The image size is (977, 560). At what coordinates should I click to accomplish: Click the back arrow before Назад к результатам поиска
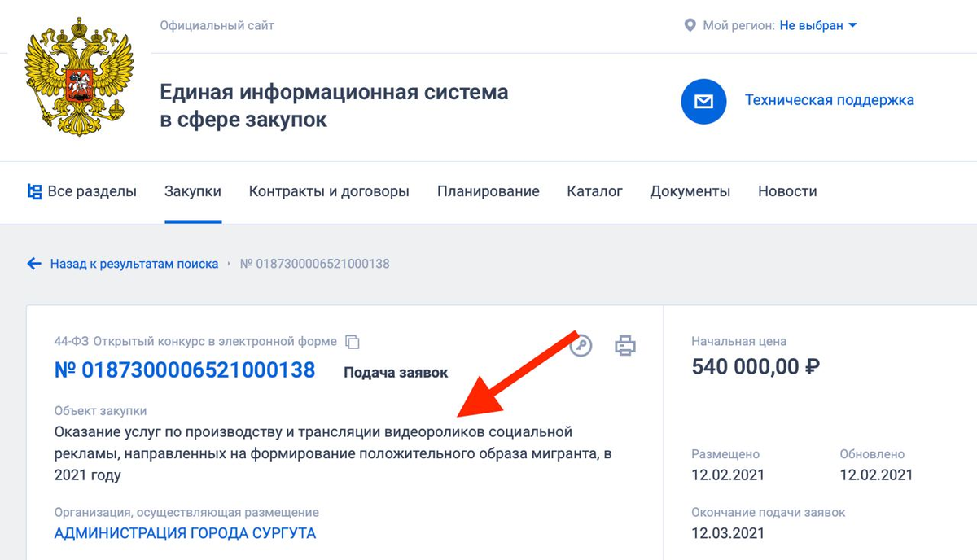(x=33, y=263)
